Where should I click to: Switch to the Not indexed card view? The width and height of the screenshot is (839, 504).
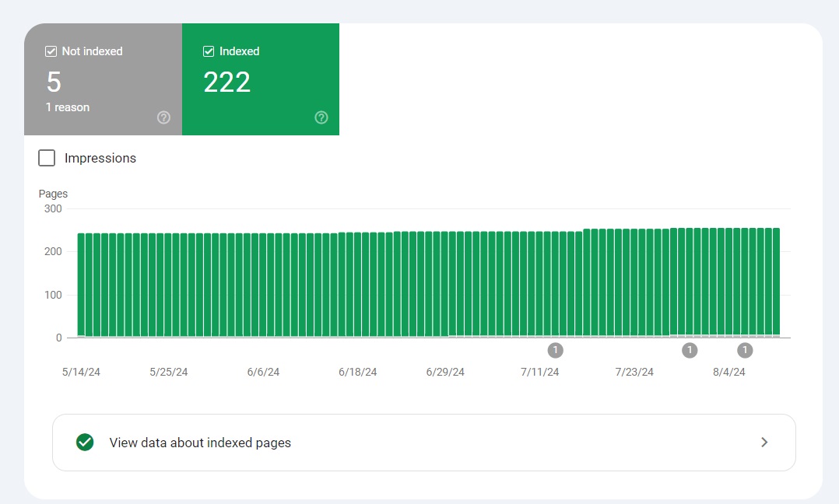103,79
